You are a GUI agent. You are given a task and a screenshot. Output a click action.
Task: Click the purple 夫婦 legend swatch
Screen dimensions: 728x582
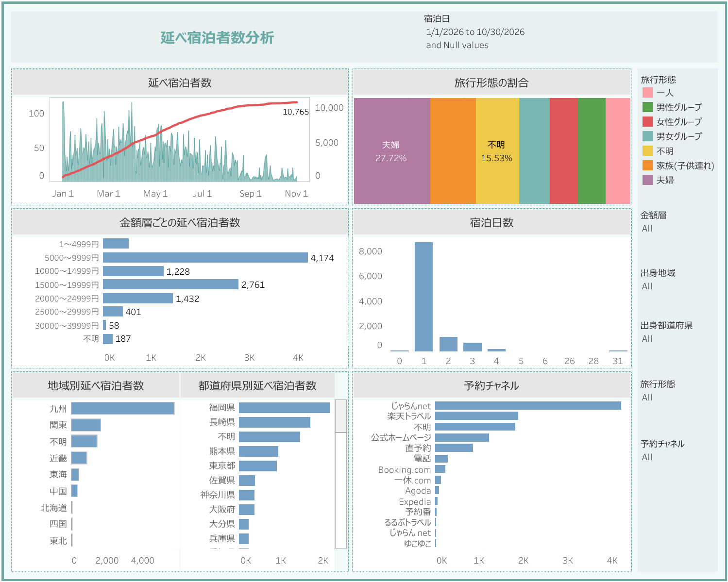(x=647, y=180)
